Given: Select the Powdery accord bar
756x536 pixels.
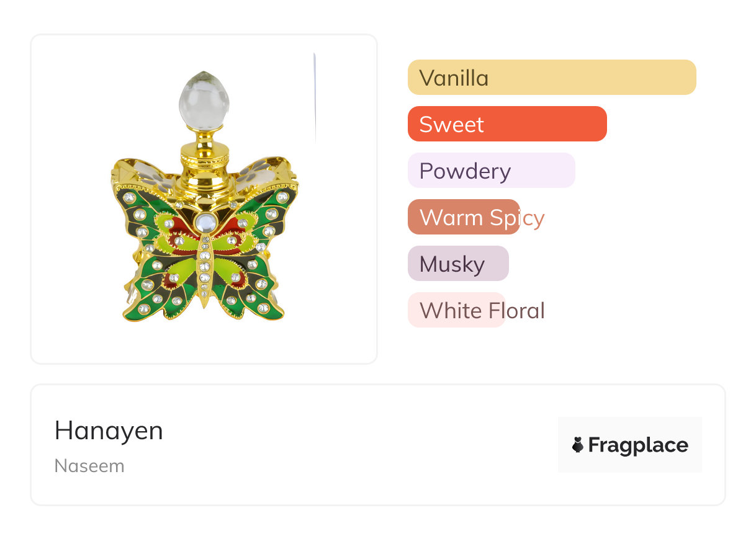Looking at the screenshot, I should (x=491, y=171).
